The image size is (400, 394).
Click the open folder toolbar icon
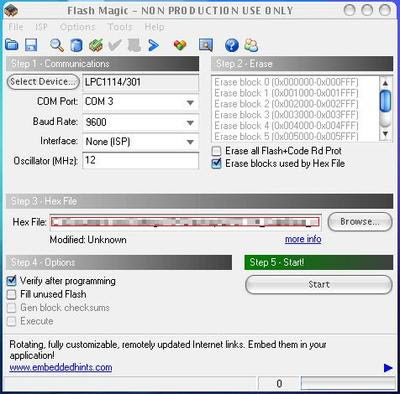[12, 45]
